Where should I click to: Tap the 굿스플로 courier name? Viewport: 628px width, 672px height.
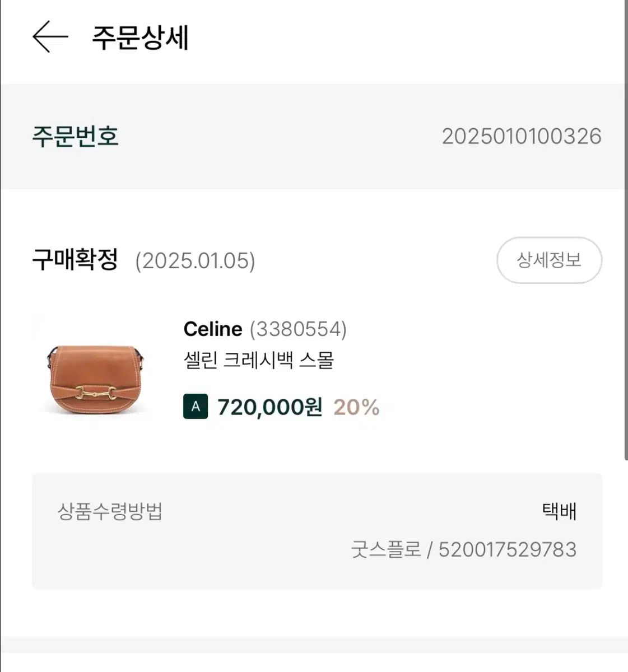click(386, 549)
